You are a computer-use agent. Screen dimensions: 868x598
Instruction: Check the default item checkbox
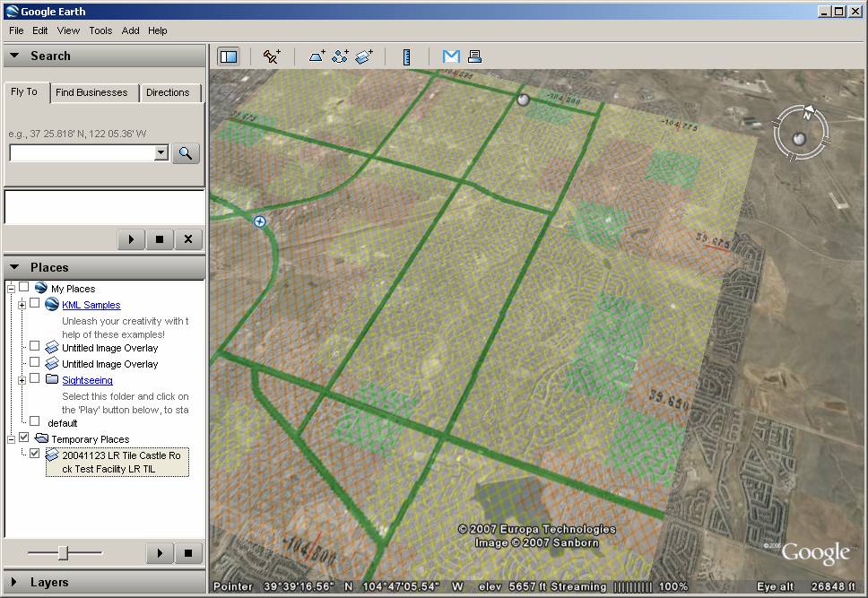coord(34,421)
